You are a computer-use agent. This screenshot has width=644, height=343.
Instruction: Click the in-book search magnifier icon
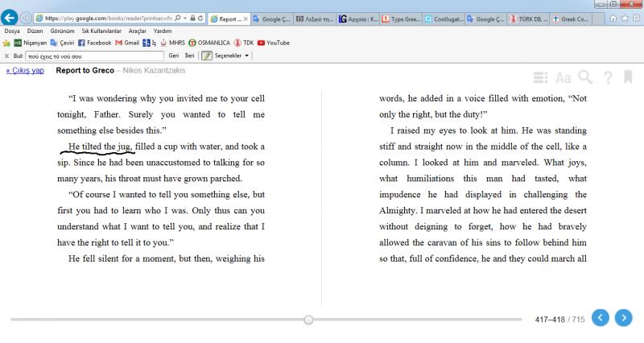click(585, 76)
